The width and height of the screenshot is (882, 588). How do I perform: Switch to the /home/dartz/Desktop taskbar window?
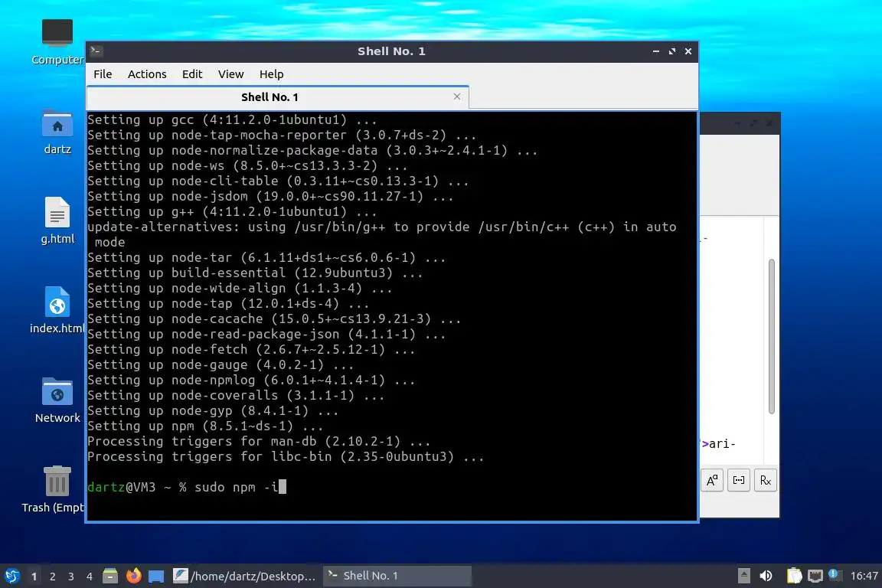point(244,576)
